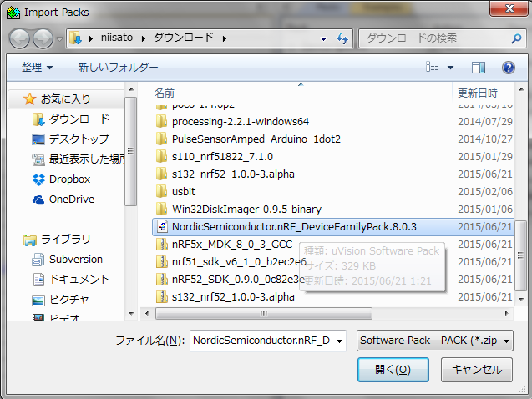Click the navigation pane scroll down arrow
This screenshot has width=532, height=399.
click(x=131, y=314)
